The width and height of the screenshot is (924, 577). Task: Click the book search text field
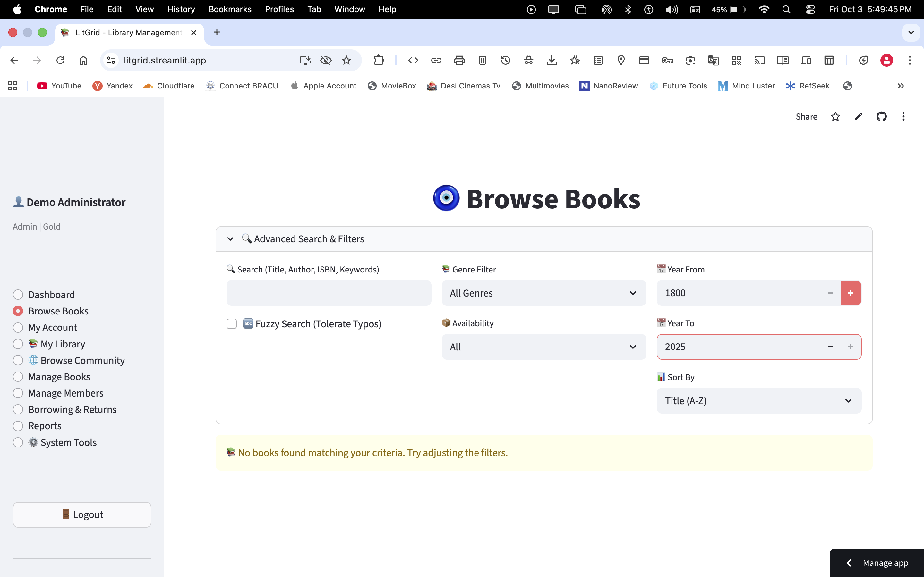click(329, 293)
